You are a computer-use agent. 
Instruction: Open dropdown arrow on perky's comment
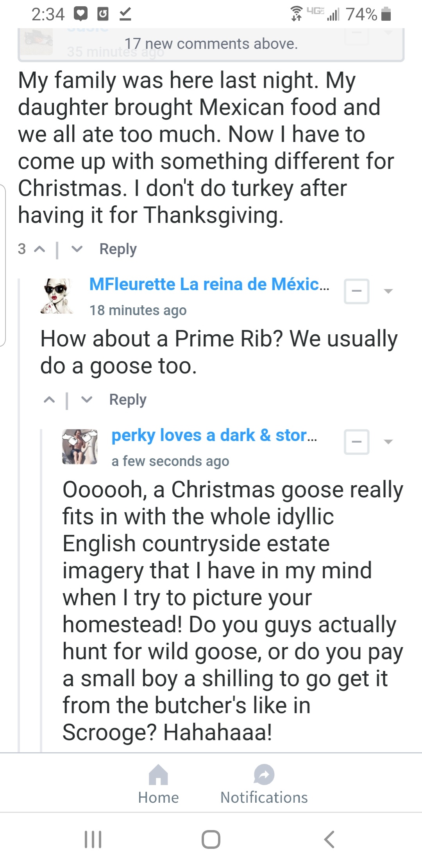coord(388,442)
